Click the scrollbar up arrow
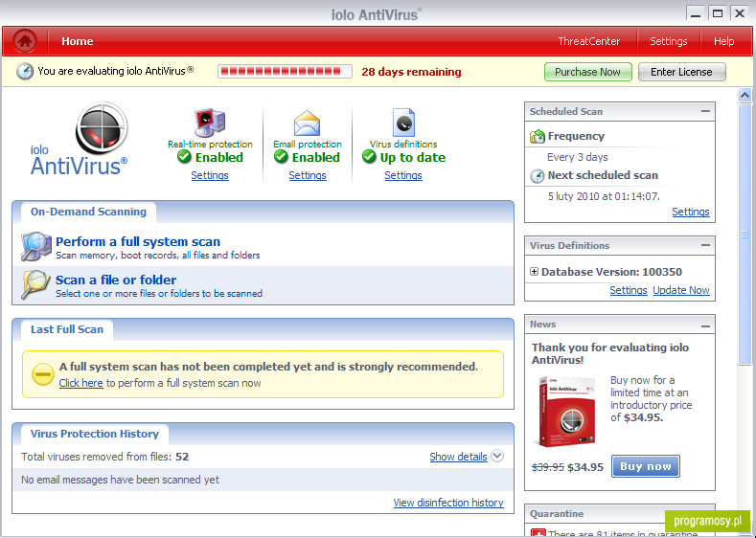The height and width of the screenshot is (538, 756). pos(745,96)
